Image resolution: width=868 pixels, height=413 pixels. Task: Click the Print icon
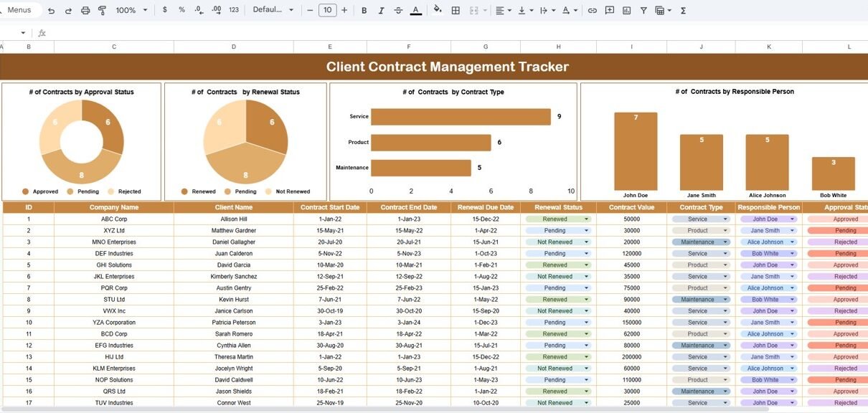click(x=85, y=11)
